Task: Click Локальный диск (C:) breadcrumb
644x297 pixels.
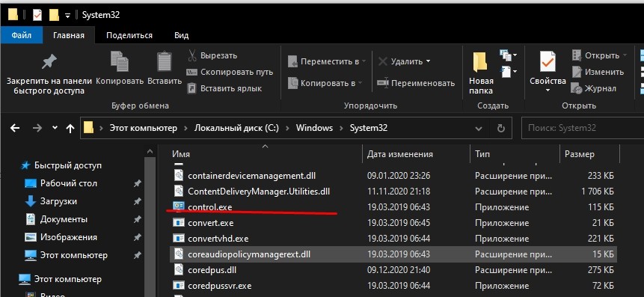Action: click(236, 128)
